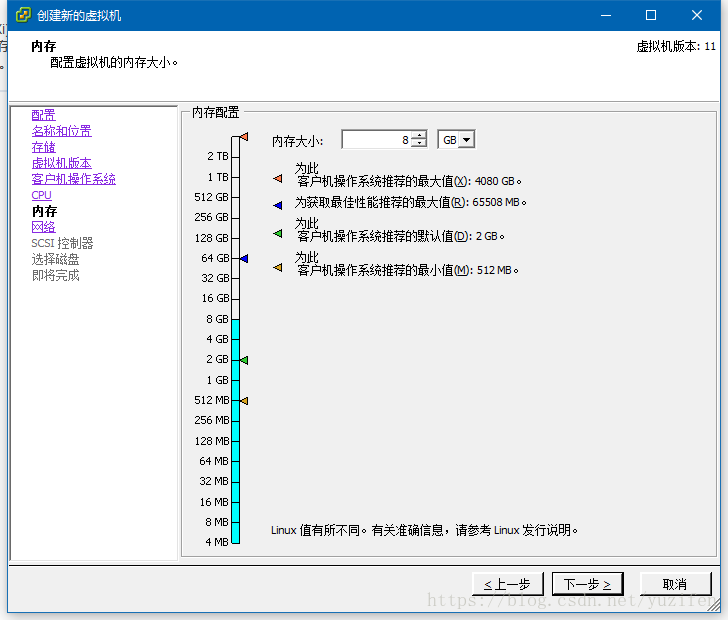The image size is (728, 620).
Task: Click the 512 GB scale label
Action: pos(212,197)
